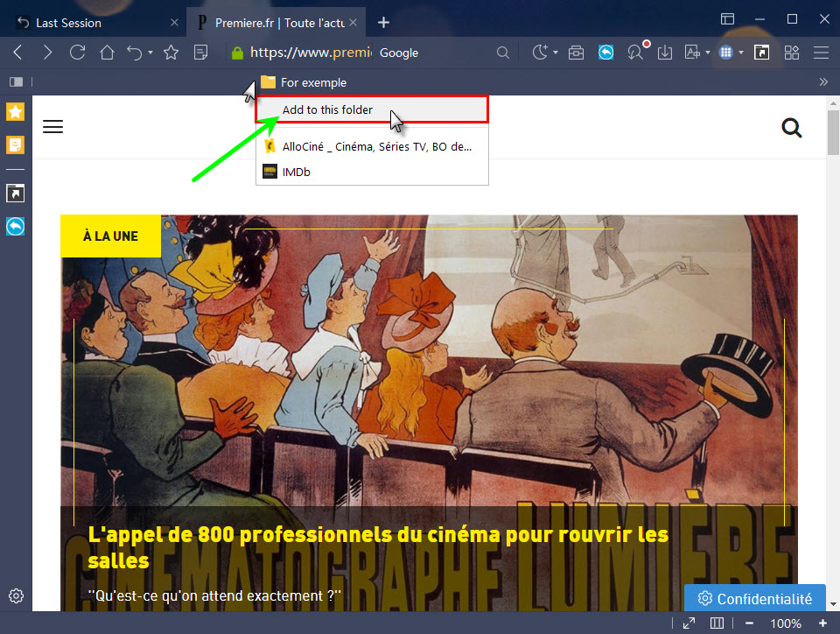Screen dimensions: 840x634
Task: Click the scrollbar down arrow
Action: [833, 604]
